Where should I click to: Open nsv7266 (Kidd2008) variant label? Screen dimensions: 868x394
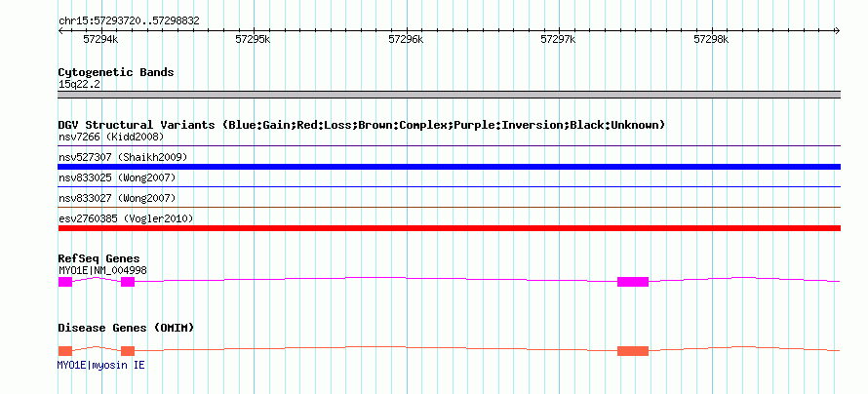click(x=111, y=137)
